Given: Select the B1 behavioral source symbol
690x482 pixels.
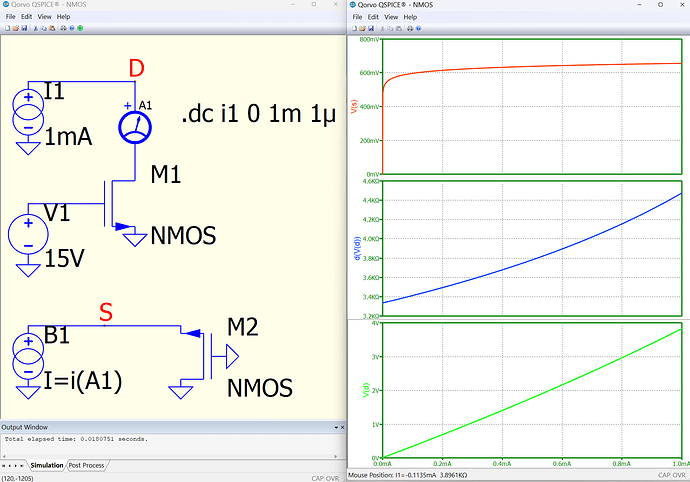Looking at the screenshot, I should (28, 356).
